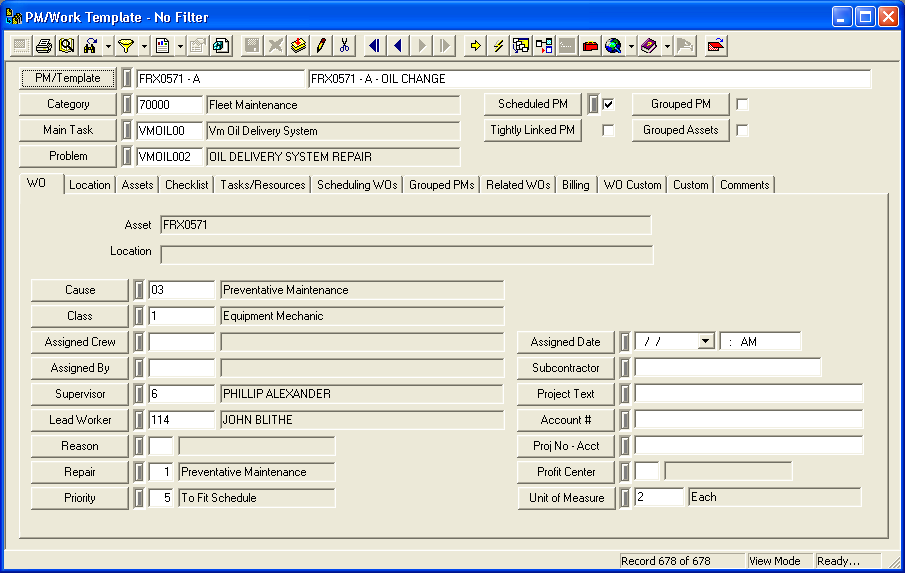Image resolution: width=905 pixels, height=573 pixels.
Task: Uncheck the Scheduled PM checkbox
Action: (608, 104)
